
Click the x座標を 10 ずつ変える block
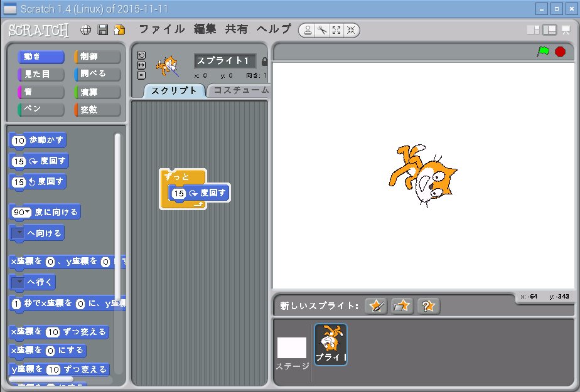pyautogui.click(x=59, y=332)
